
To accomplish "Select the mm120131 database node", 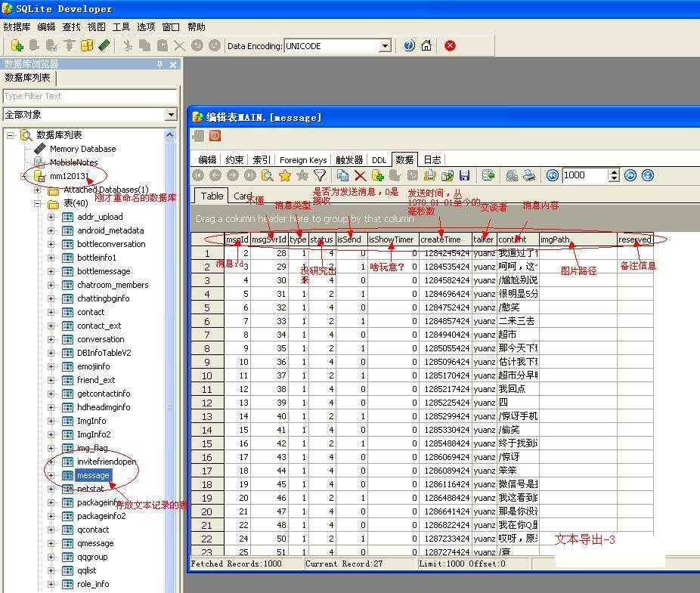I will [69, 176].
